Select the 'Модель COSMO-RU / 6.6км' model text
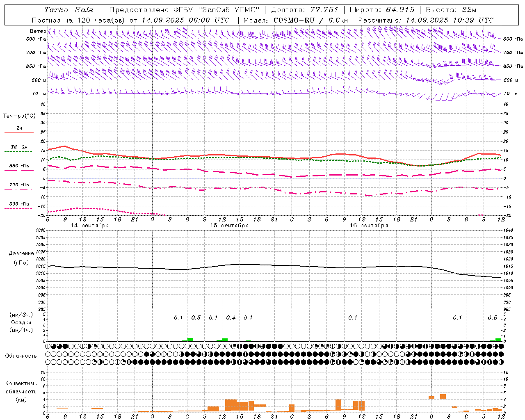 coord(295,20)
